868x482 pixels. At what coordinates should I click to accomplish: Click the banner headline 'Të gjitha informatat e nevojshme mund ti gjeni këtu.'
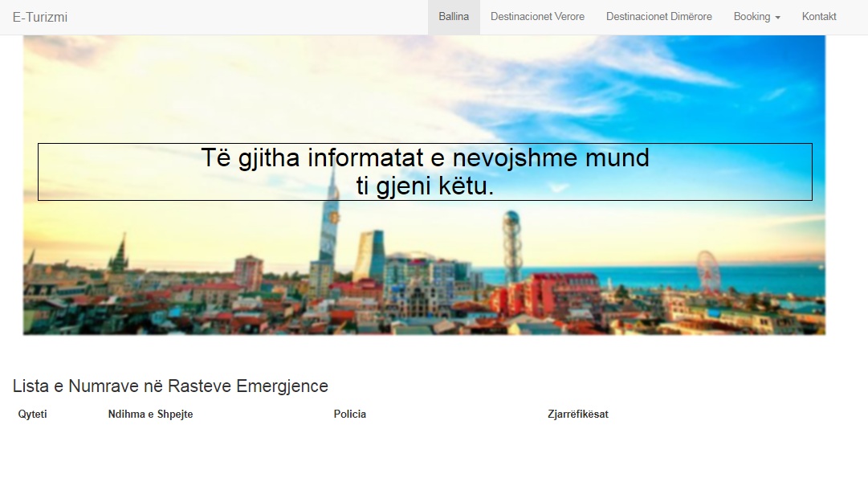click(425, 172)
